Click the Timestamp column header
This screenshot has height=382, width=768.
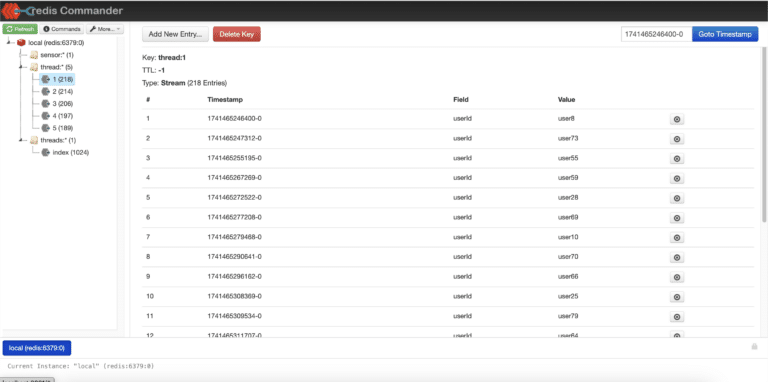(x=225, y=99)
